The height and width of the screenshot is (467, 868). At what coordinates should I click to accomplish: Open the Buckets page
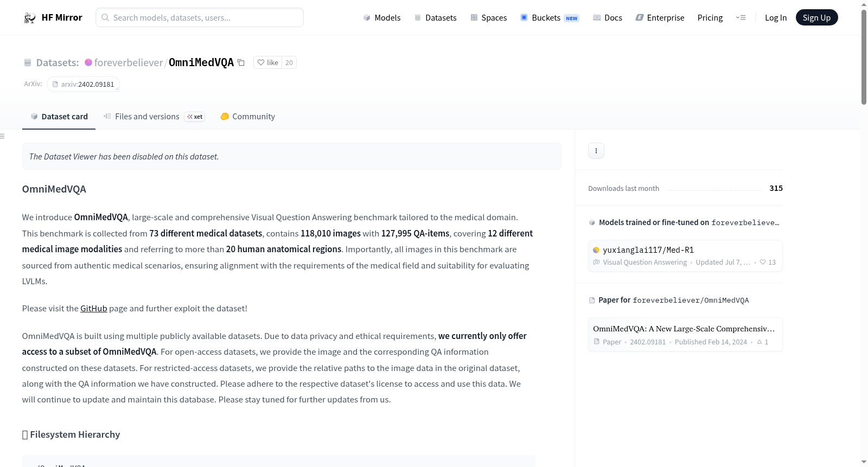550,17
